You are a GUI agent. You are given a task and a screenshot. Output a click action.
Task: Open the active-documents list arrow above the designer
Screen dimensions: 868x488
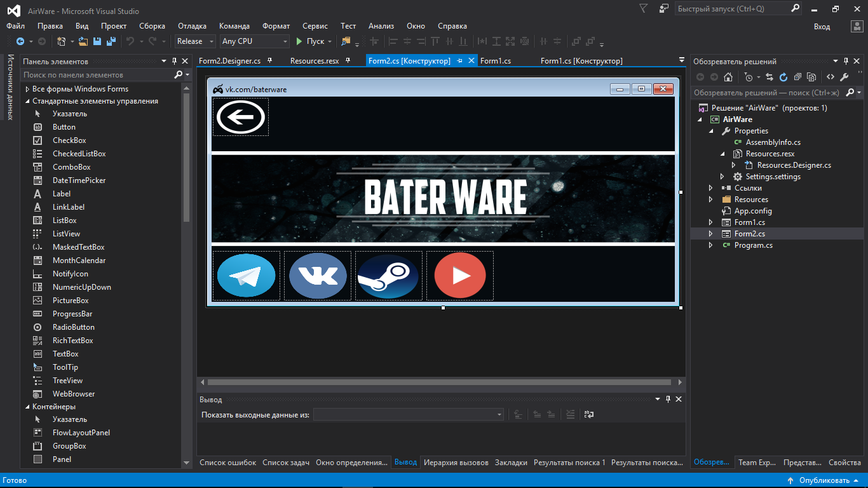click(x=682, y=60)
